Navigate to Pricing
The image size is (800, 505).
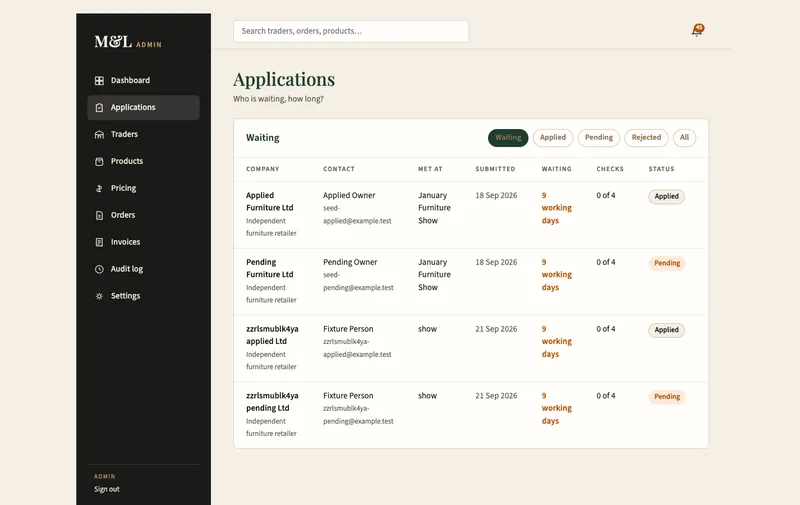pyautogui.click(x=143, y=188)
